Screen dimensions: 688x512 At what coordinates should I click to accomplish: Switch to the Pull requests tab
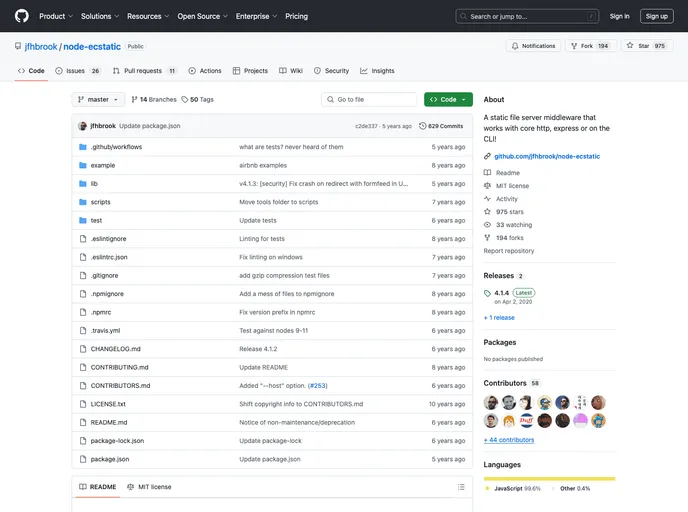pyautogui.click(x=144, y=71)
